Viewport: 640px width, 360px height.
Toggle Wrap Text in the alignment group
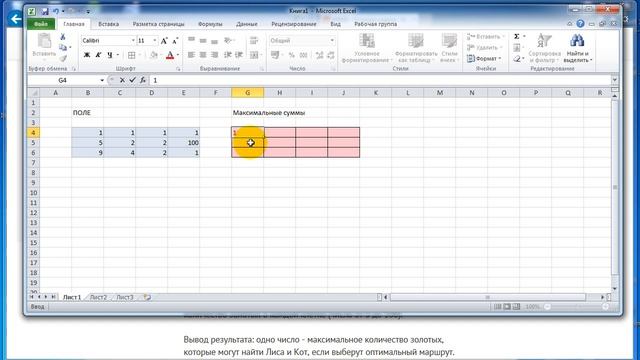click(254, 40)
